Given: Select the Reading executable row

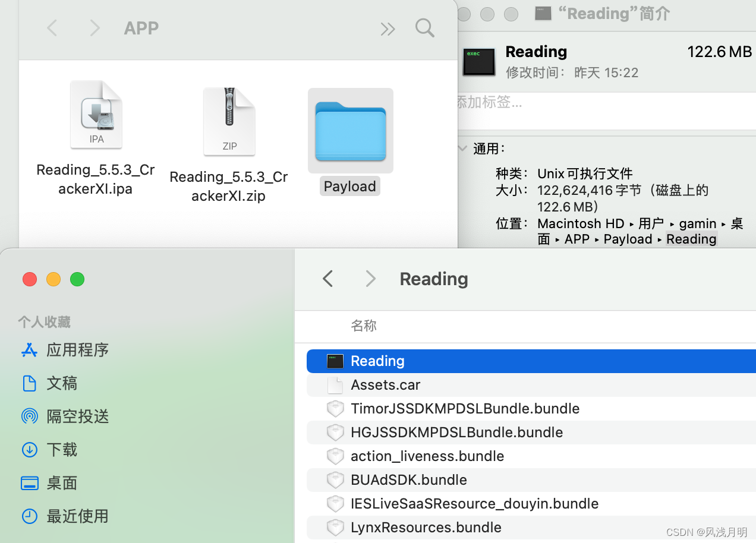Looking at the screenshot, I should click(531, 361).
